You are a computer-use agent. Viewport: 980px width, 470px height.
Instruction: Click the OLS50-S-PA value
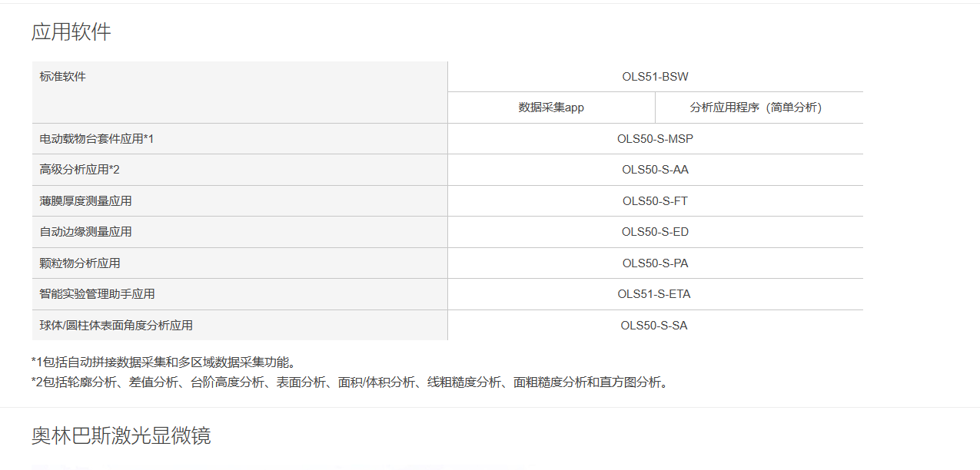pos(656,263)
